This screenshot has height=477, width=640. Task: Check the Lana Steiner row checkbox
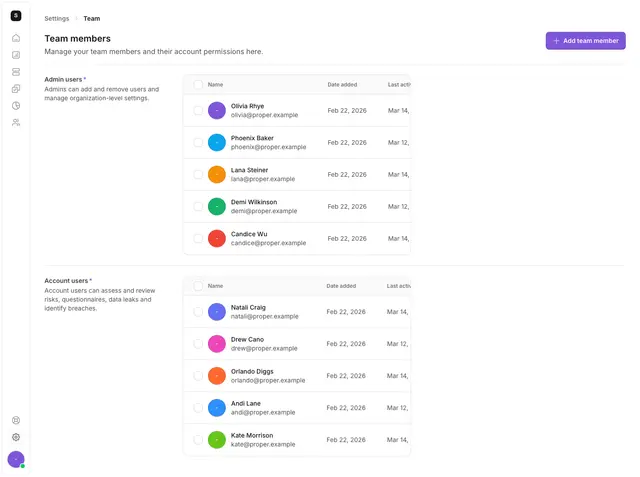pyautogui.click(x=198, y=175)
